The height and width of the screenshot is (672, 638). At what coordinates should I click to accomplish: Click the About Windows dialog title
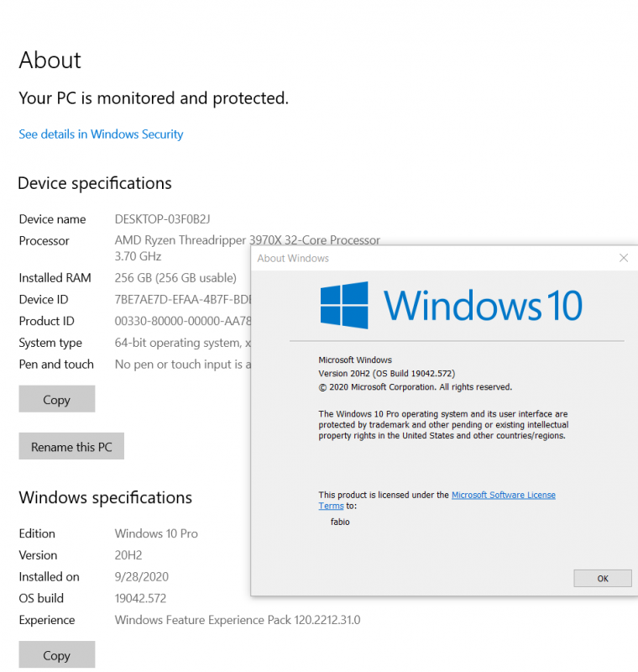coord(293,258)
